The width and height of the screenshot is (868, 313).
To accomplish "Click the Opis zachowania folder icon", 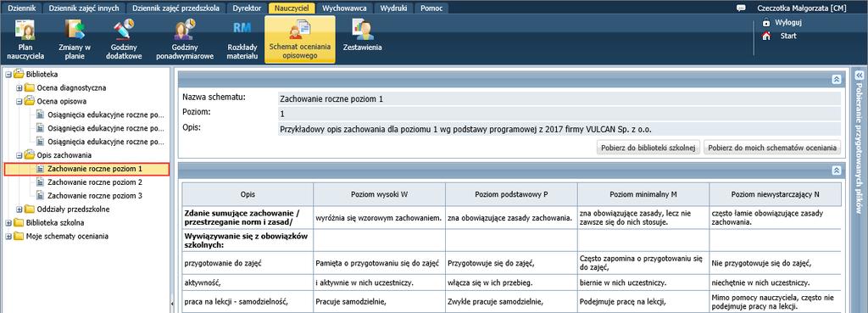I will [29, 155].
